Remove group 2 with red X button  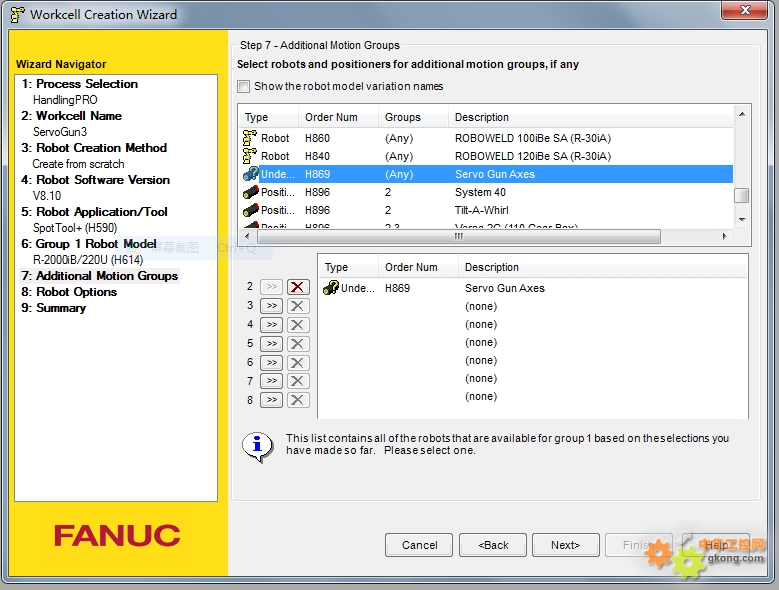click(x=298, y=287)
